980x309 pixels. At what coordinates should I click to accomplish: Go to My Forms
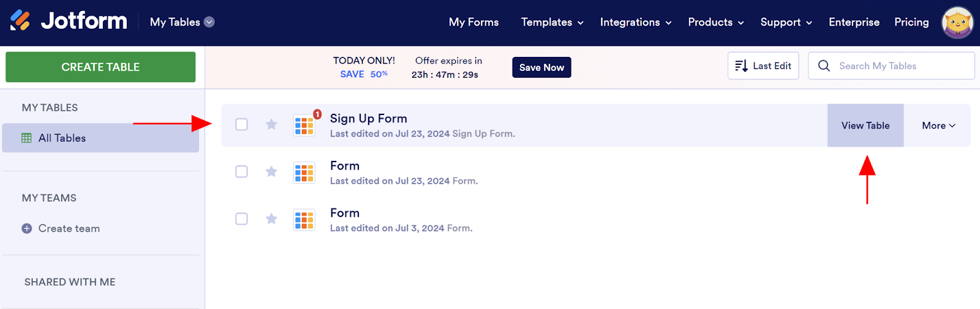[473, 22]
